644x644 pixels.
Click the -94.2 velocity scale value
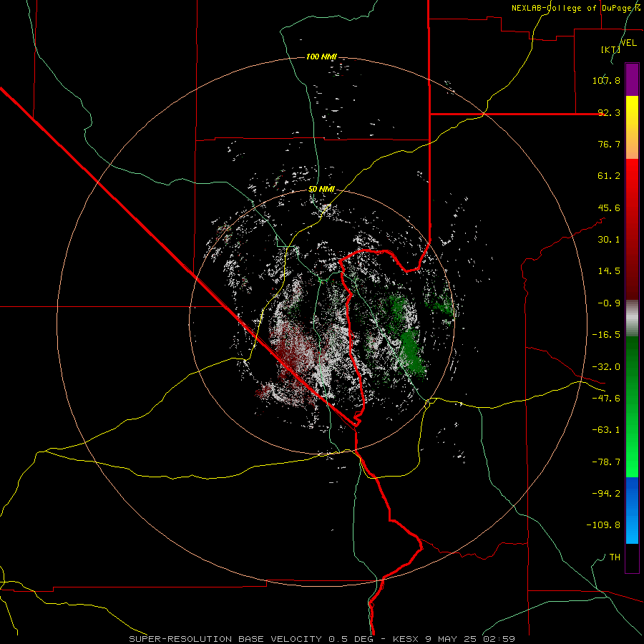click(606, 493)
